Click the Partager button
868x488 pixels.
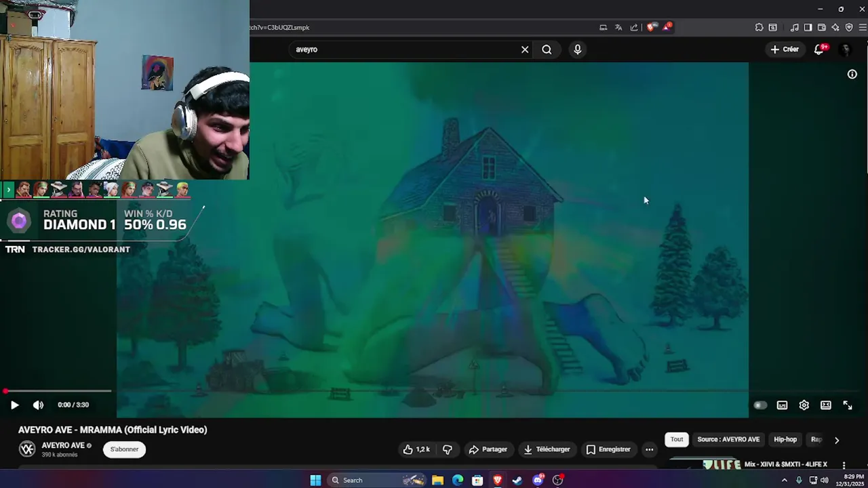(x=488, y=449)
